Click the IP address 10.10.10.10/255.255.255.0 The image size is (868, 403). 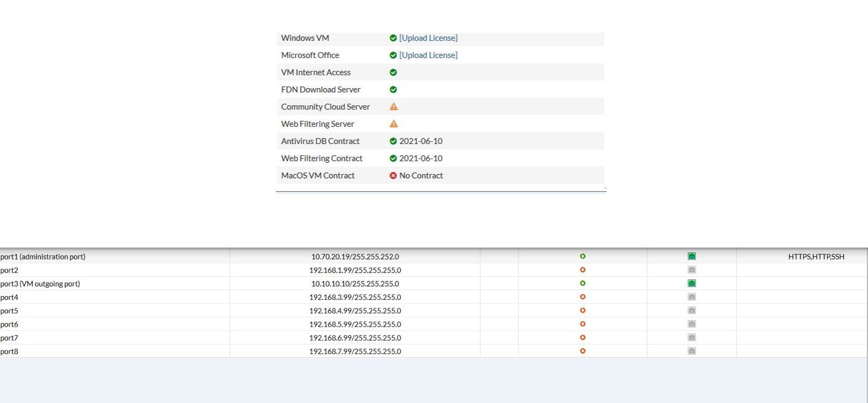[355, 284]
